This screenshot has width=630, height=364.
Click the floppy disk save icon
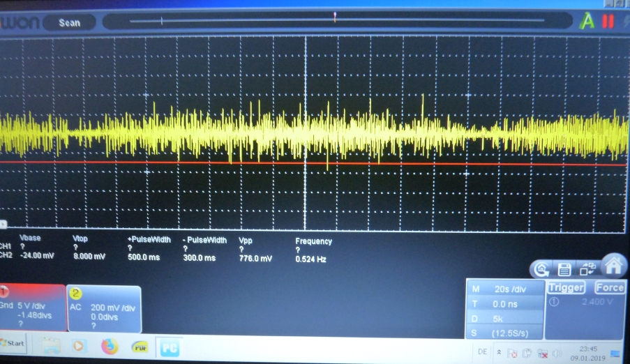(564, 269)
